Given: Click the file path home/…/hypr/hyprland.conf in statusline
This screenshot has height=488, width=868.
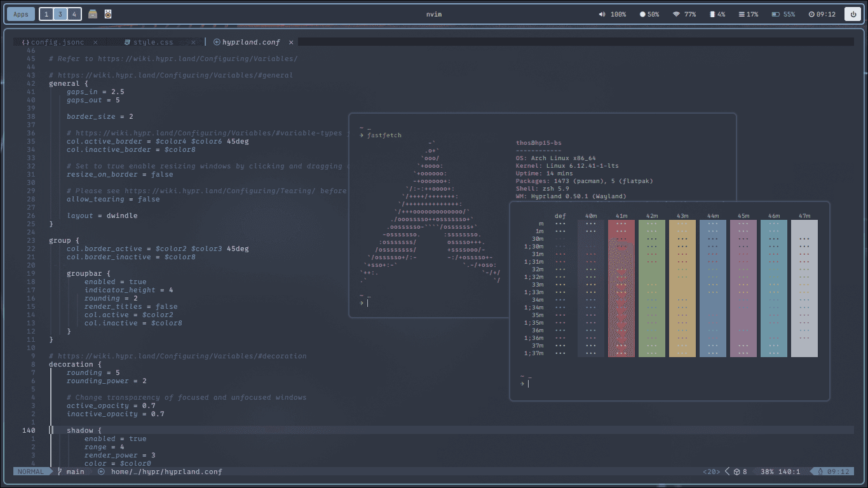Looking at the screenshot, I should 166,471.
